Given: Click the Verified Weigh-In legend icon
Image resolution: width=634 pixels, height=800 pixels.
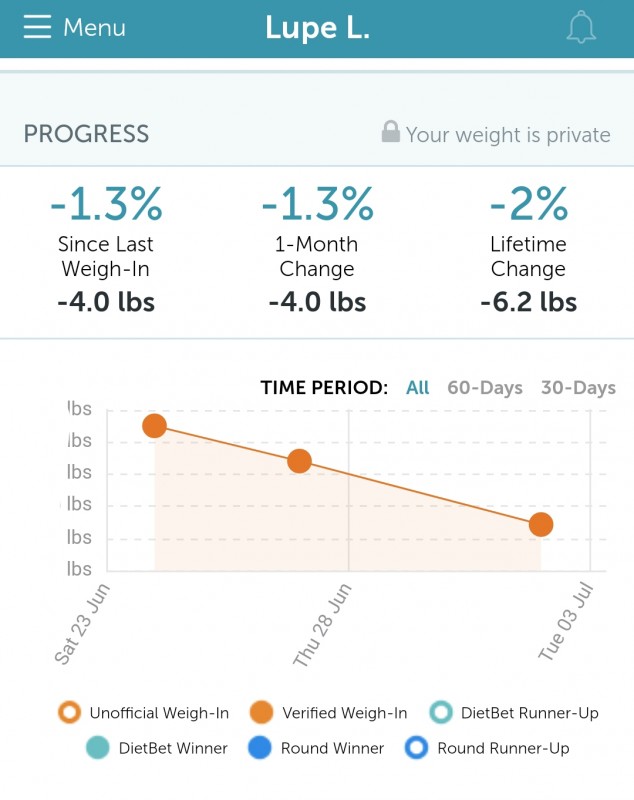Looking at the screenshot, I should coord(261,713).
